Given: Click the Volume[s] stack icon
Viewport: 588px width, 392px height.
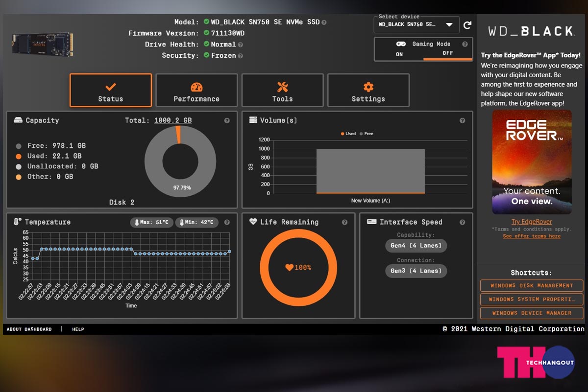Looking at the screenshot, I should [253, 120].
